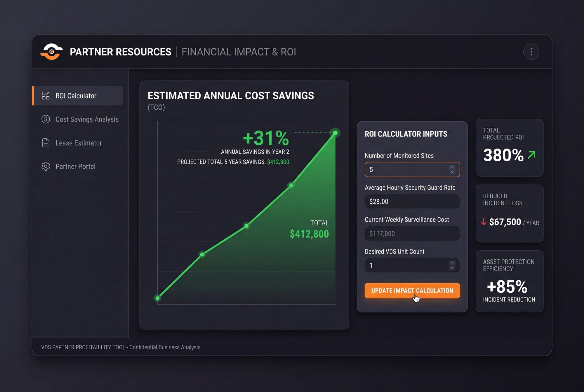Viewport: 584px width, 392px height.
Task: Click Financial Impact & ROI title
Action: pos(239,52)
